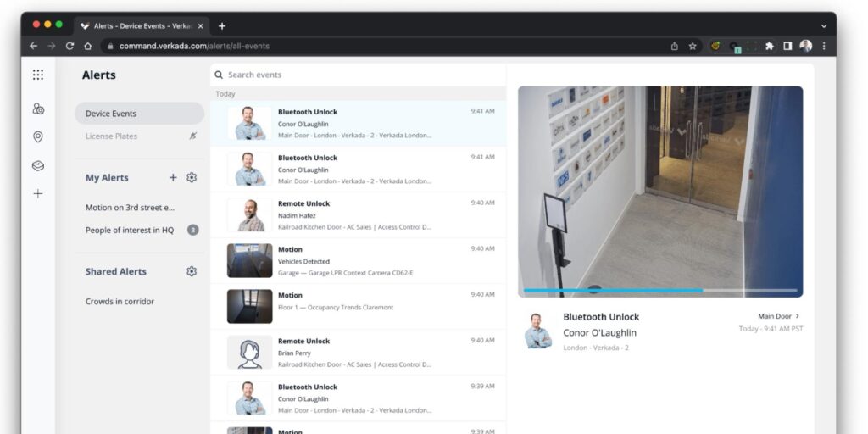The height and width of the screenshot is (434, 868).
Task: Click Nadim Hafez profile thumbnail
Action: tap(250, 214)
